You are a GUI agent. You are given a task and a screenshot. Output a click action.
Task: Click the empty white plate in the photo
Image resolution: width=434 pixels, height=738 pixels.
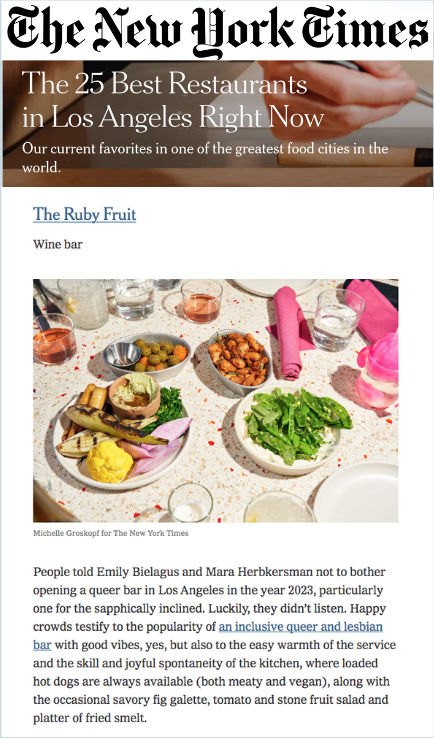[356, 492]
